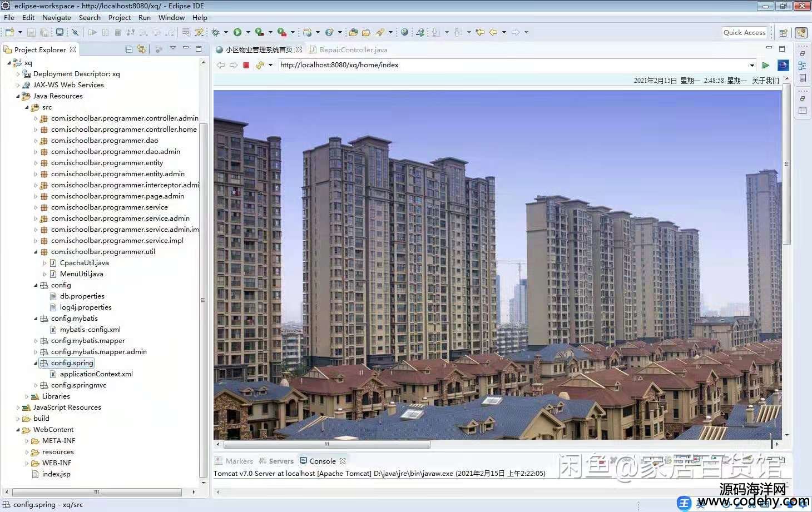Screen dimensions: 812x512
Task: Click the 关于我们 link on the page
Action: 765,81
